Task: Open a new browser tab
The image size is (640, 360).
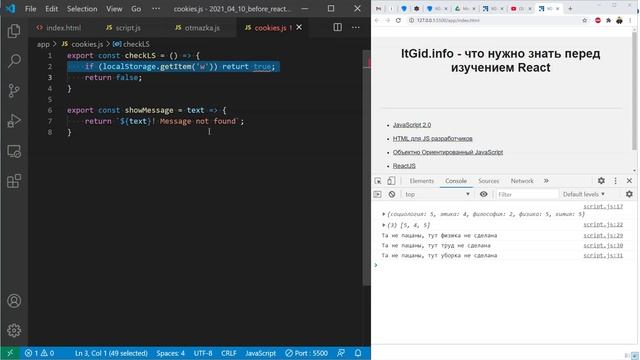Action: tap(570, 9)
